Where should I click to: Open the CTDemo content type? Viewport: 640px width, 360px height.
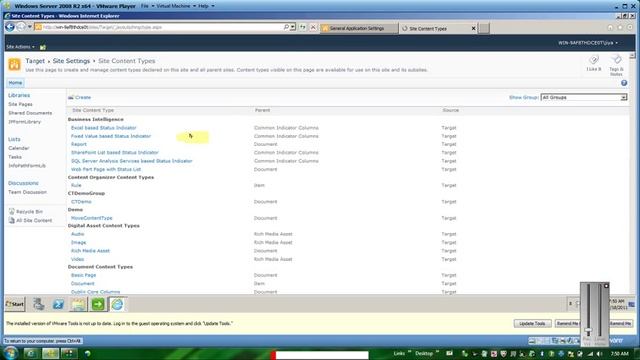tap(81, 202)
